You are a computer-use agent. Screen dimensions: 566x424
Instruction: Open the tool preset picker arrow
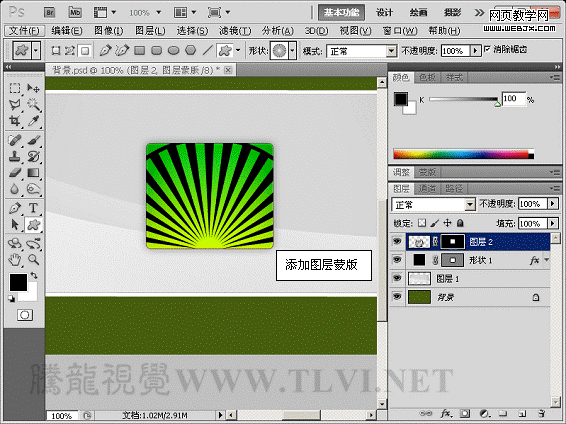click(35, 51)
